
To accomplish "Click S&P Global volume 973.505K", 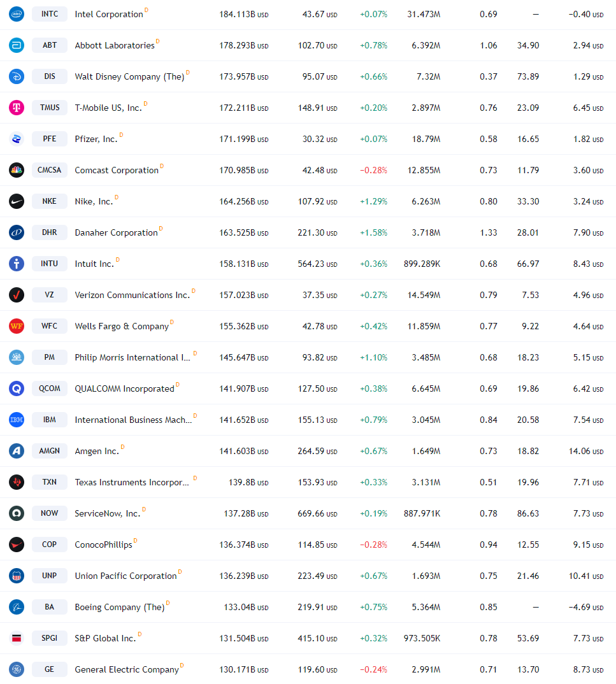I will pyautogui.click(x=422, y=638).
